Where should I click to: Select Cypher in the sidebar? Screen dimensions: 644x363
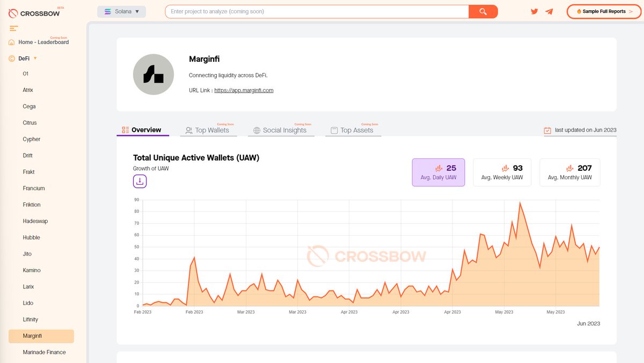pos(32,139)
